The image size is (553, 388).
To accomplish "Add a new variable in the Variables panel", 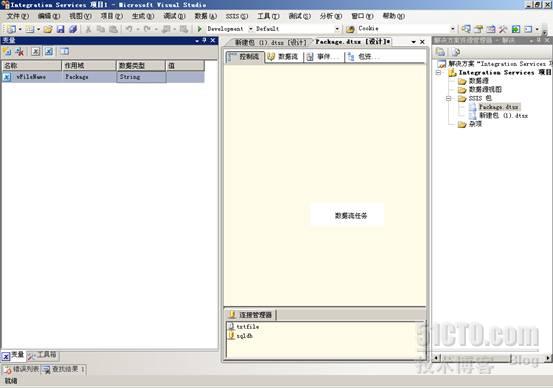I will tap(7, 52).
